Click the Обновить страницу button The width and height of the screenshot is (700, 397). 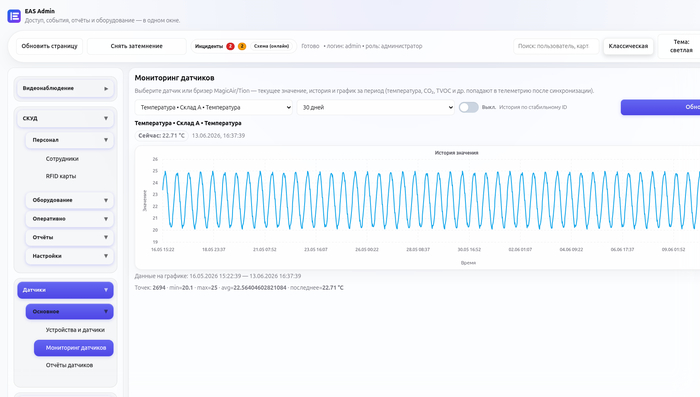pyautogui.click(x=50, y=46)
